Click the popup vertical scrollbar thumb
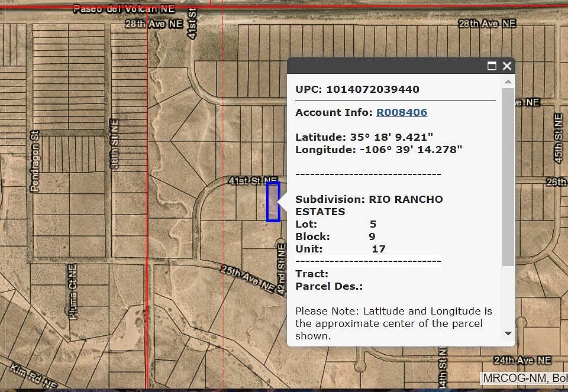Viewport: 568px width, 392px height. tap(508, 177)
